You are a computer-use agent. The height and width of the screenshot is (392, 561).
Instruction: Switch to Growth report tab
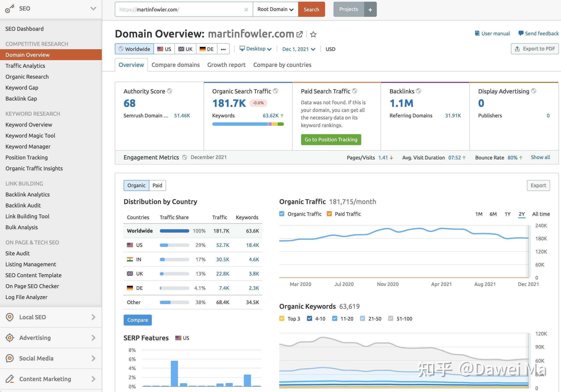tap(226, 65)
